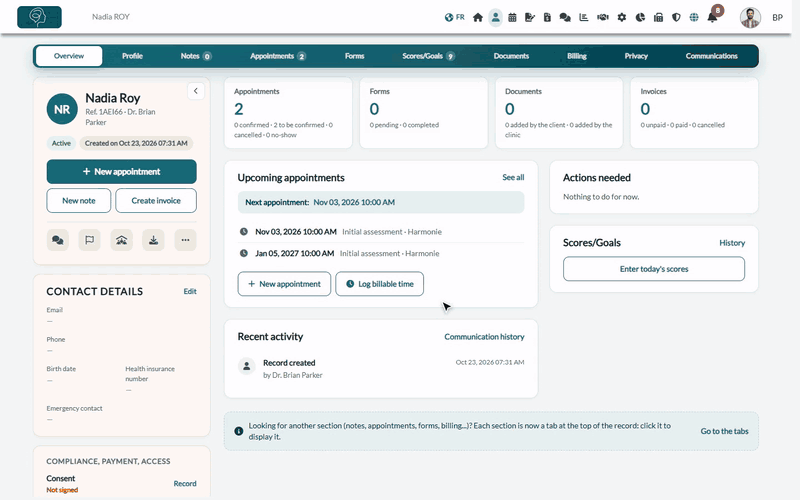
Task: Select the Nov 03, 2026 appointment row
Action: point(381,232)
